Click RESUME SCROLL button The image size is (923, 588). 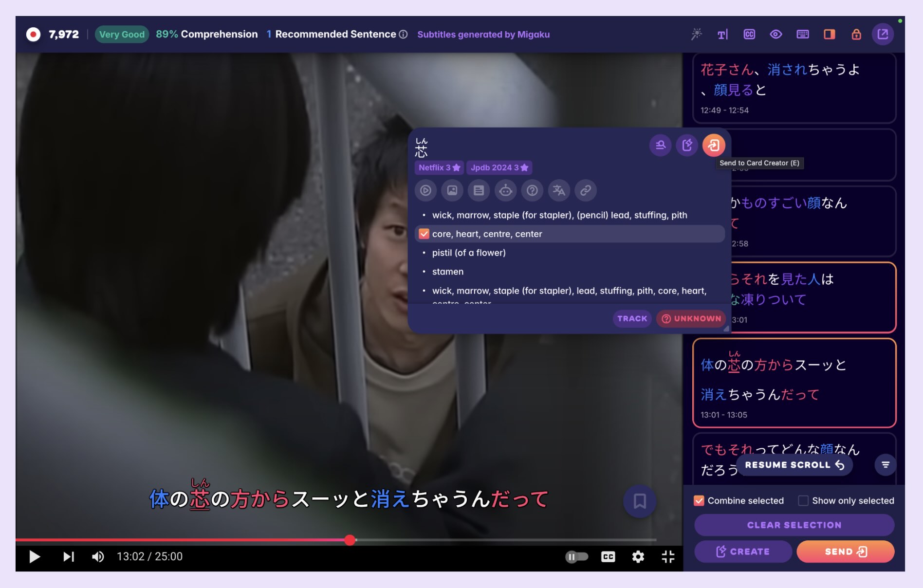794,465
